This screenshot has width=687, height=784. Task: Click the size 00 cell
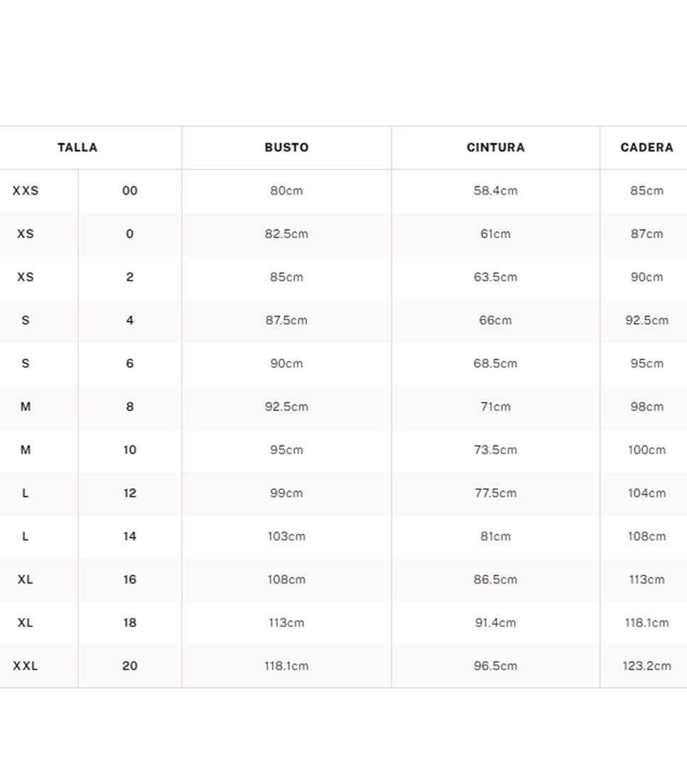pos(129,191)
